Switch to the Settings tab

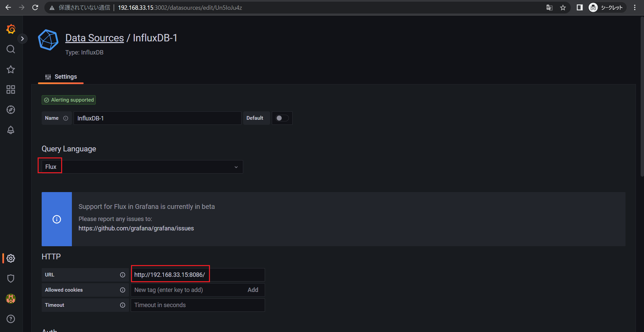click(61, 77)
